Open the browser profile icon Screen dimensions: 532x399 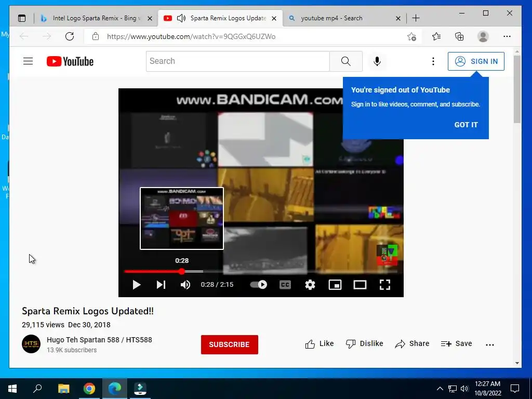point(483,36)
